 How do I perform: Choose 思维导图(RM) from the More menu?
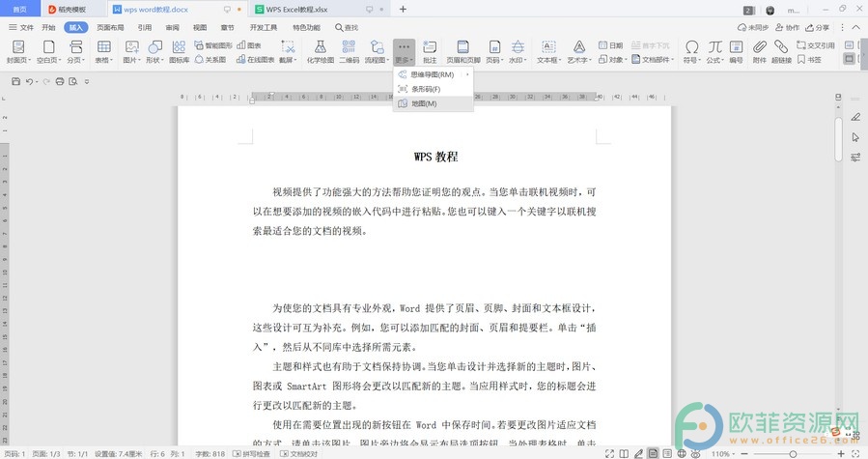point(433,74)
